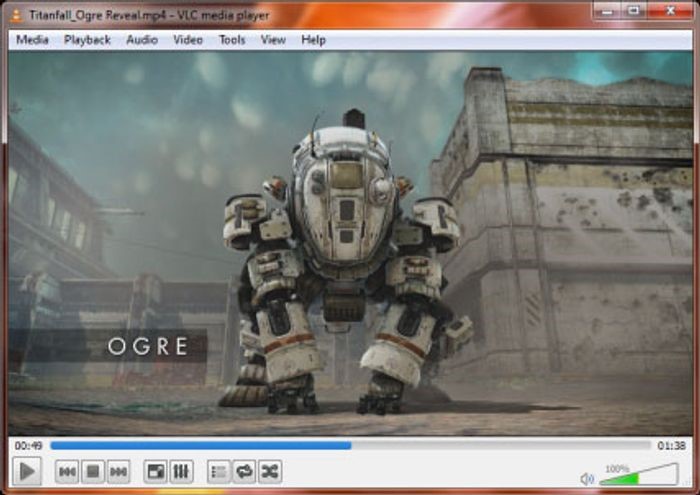Open the View menu
This screenshot has height=495, width=700.
(273, 40)
